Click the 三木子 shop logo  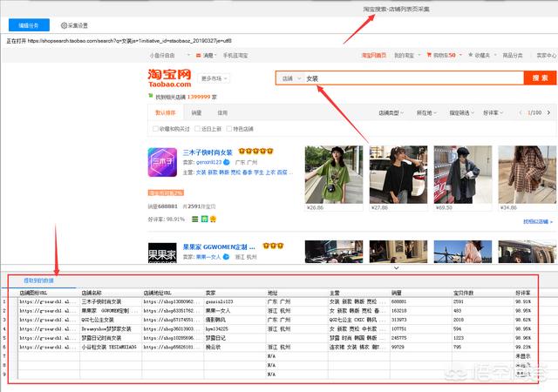click(x=162, y=162)
